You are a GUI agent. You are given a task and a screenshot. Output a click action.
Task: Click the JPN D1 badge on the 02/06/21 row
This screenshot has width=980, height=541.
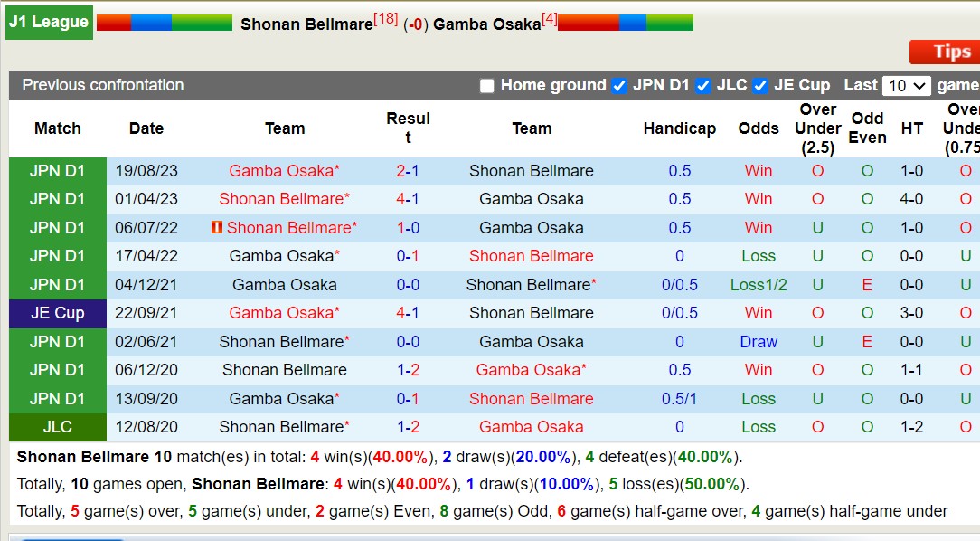point(57,341)
